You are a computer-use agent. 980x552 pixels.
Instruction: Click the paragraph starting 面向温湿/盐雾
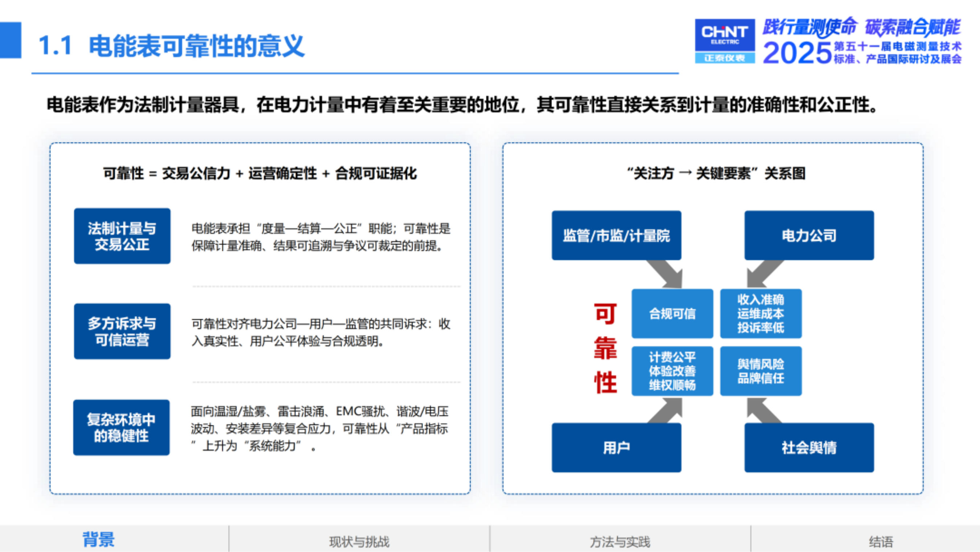319,428
